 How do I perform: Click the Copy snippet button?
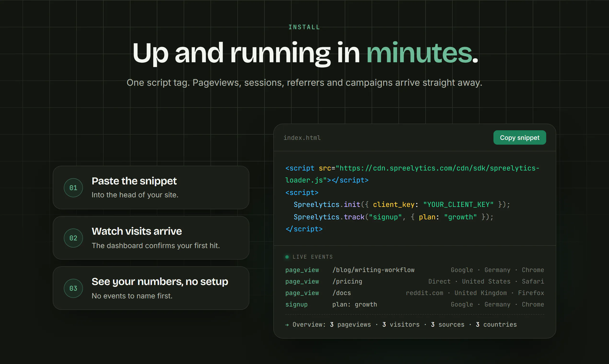[520, 138]
